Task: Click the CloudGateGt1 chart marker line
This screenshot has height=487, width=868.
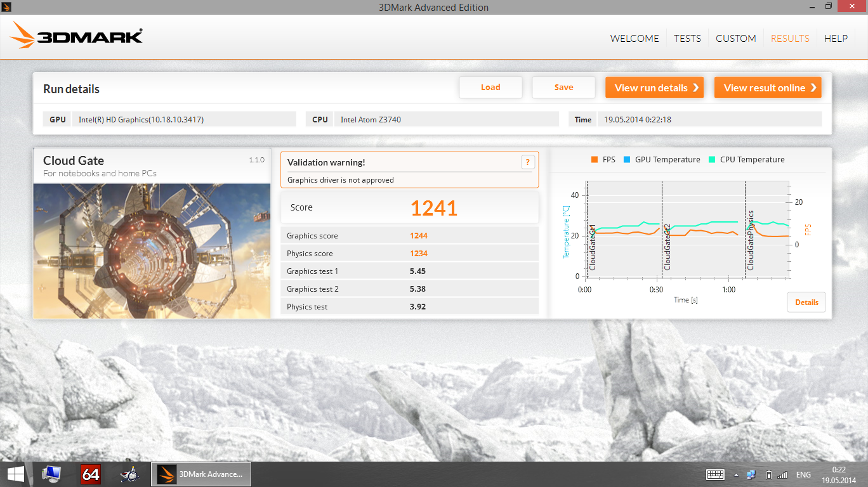Action: pyautogui.click(x=588, y=230)
